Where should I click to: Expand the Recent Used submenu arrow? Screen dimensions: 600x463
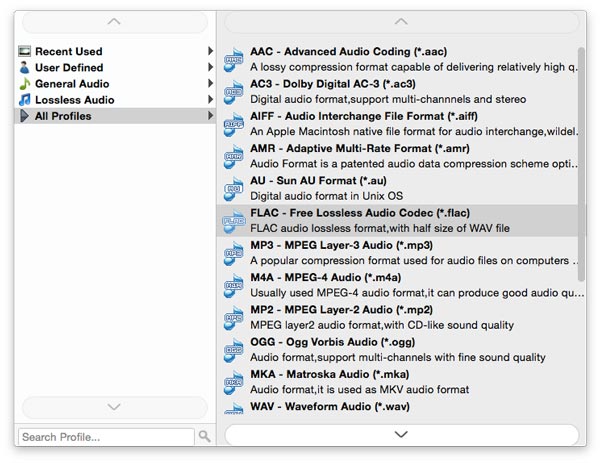(210, 51)
